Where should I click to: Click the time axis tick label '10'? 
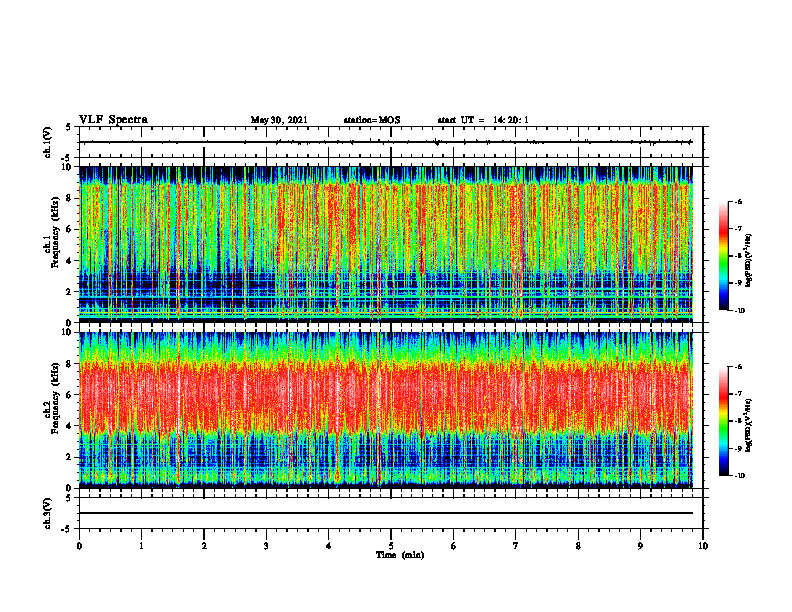[x=703, y=546]
